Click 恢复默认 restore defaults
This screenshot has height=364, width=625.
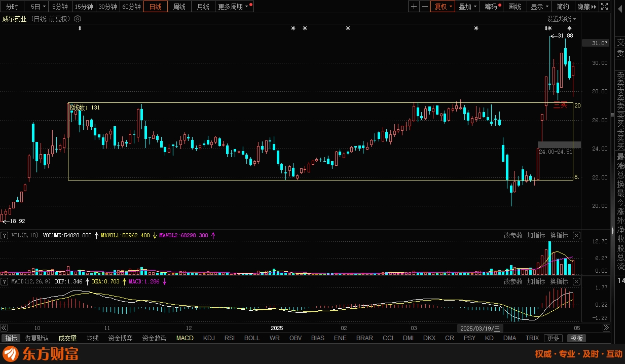[37, 338]
